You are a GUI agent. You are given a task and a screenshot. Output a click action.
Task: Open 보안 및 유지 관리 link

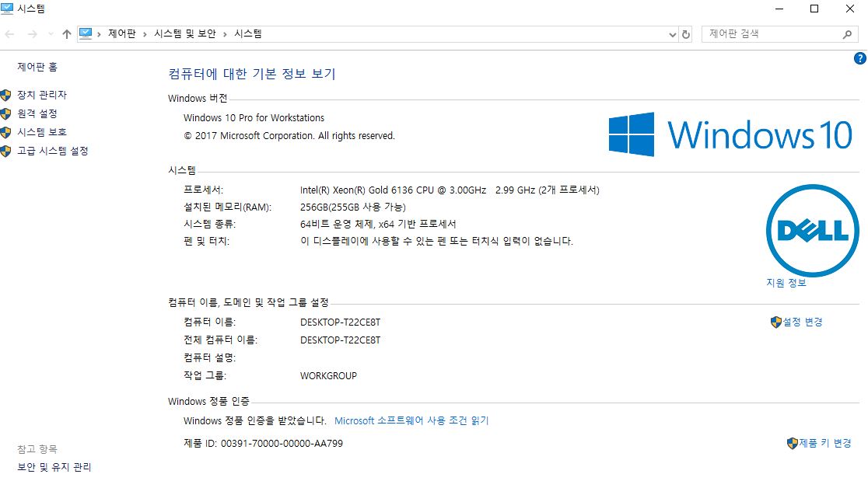[x=54, y=467]
